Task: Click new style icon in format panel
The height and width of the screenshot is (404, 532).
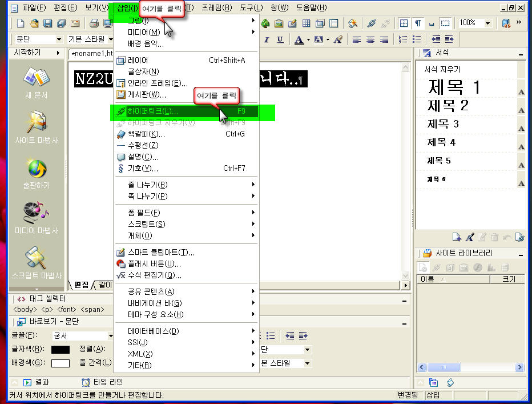Action: (457, 237)
